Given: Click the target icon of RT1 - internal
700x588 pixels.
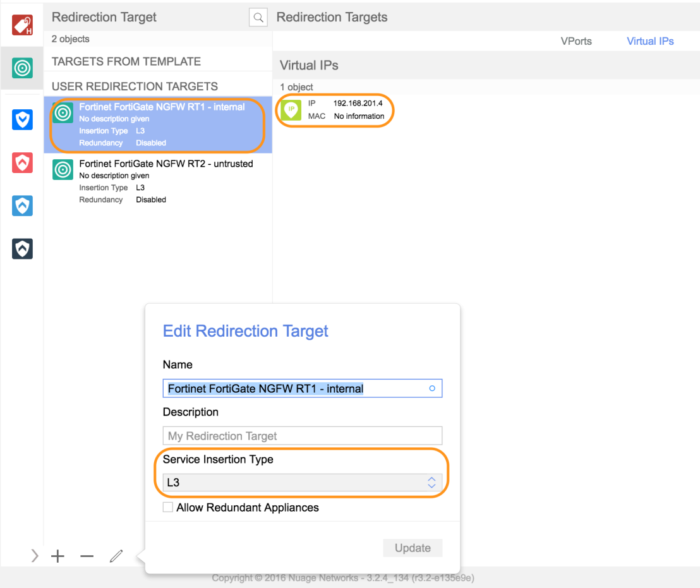Looking at the screenshot, I should tap(63, 113).
